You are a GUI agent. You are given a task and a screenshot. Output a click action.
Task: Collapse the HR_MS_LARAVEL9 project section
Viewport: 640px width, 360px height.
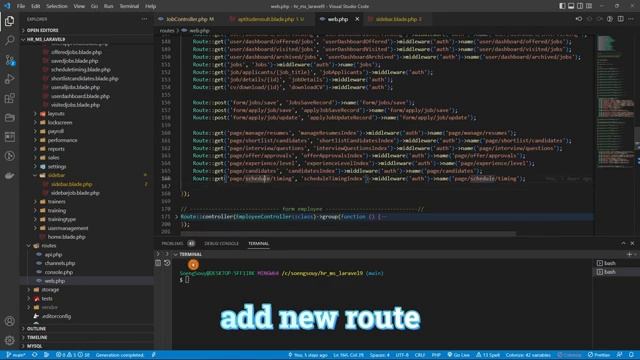point(46,39)
